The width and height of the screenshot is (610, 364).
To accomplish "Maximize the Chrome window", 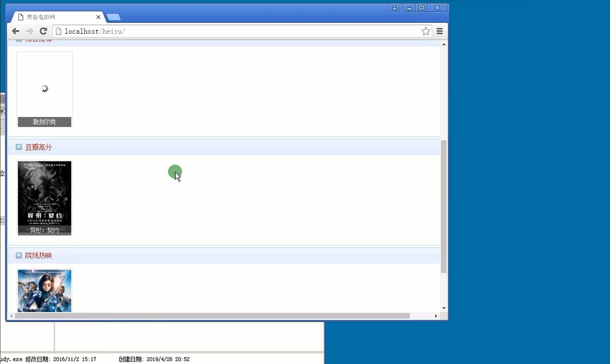I will click(x=421, y=7).
